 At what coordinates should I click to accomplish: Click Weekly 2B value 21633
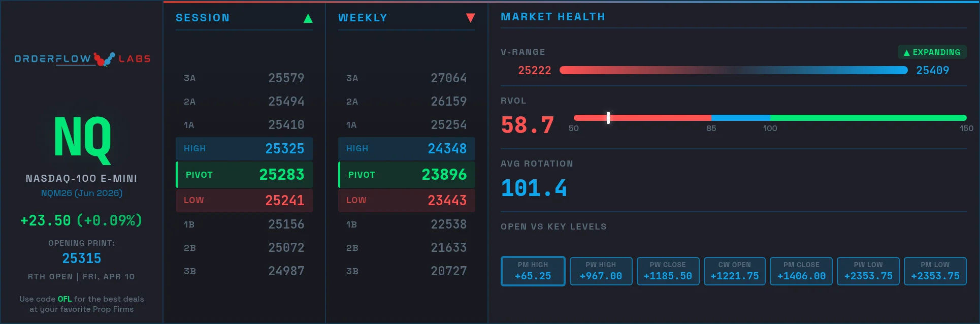(449, 248)
